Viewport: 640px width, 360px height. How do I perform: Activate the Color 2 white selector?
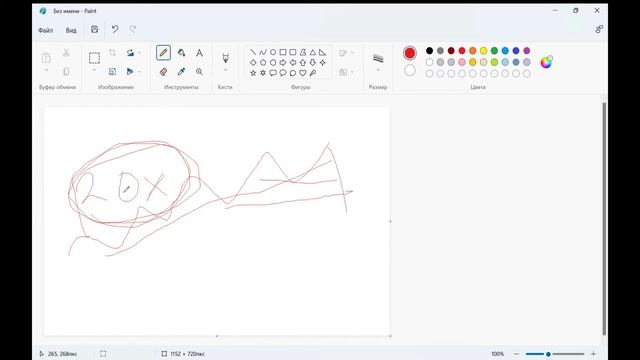click(410, 71)
